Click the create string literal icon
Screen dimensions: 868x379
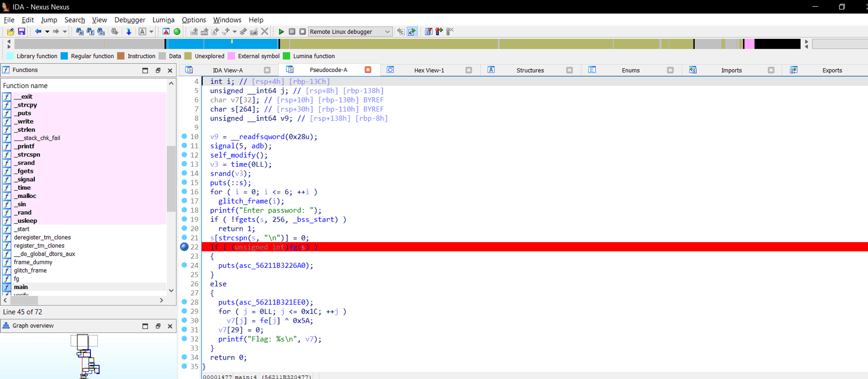215,32
